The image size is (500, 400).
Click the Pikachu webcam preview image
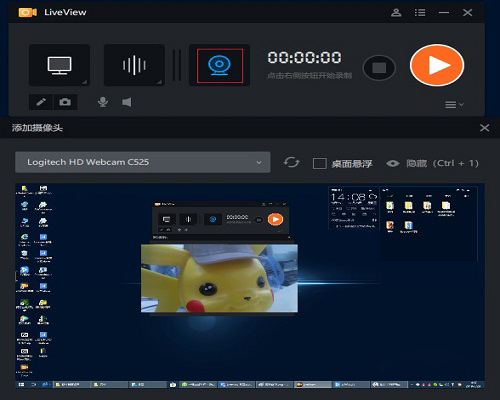click(219, 278)
